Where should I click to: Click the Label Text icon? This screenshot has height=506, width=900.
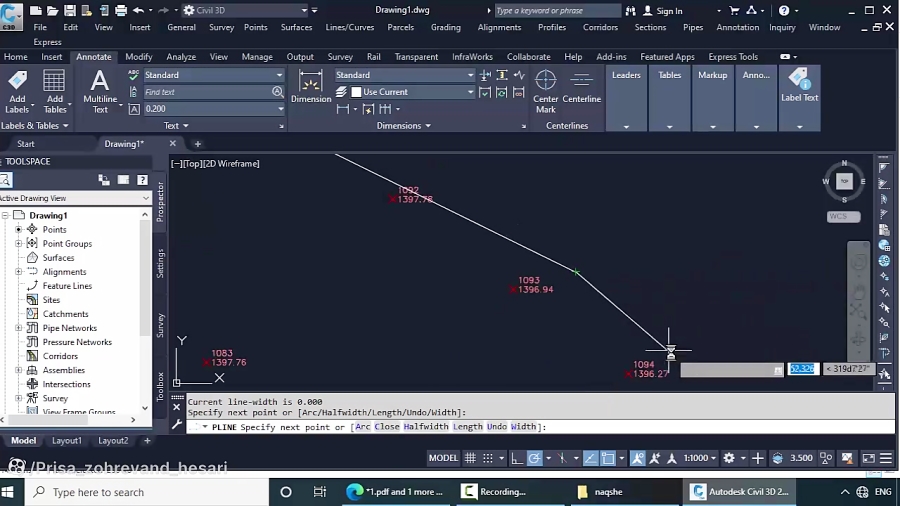(799, 85)
